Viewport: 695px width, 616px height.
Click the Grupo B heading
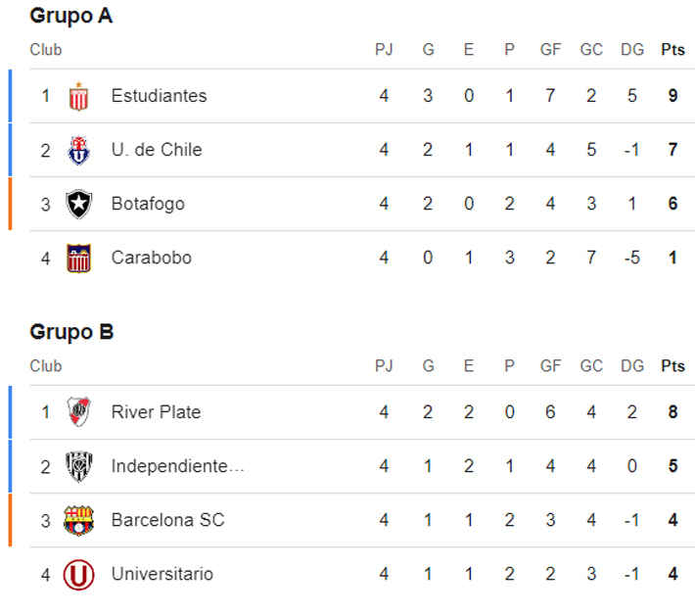coord(71,332)
